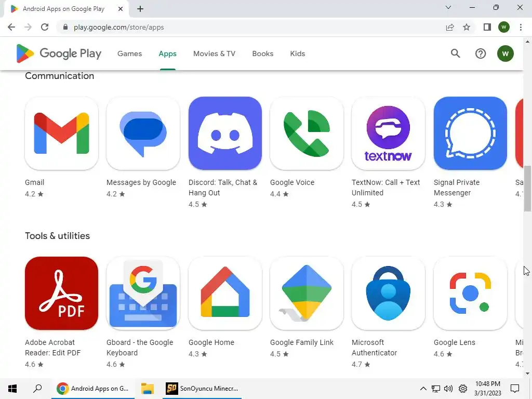Click the Google Play logo

coord(59,54)
